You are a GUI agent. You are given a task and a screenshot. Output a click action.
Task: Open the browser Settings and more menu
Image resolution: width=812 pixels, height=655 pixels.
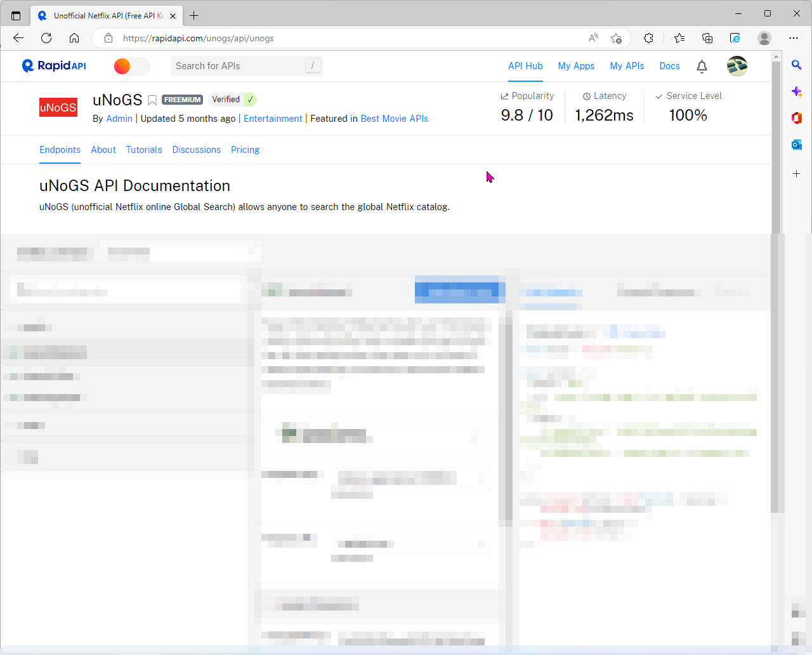pyautogui.click(x=794, y=38)
